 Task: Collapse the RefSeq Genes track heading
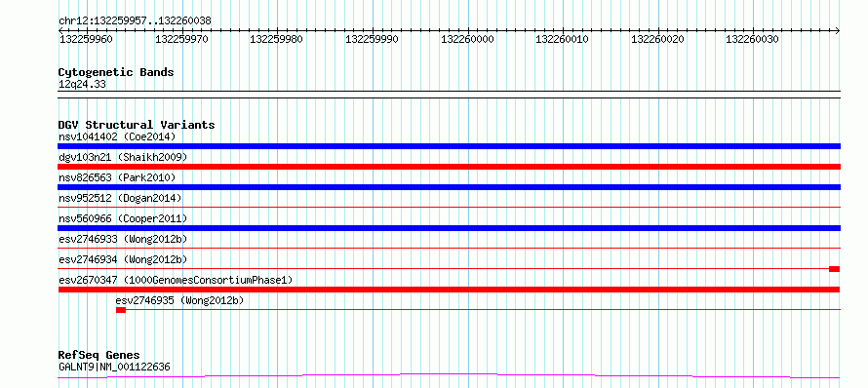point(99,356)
